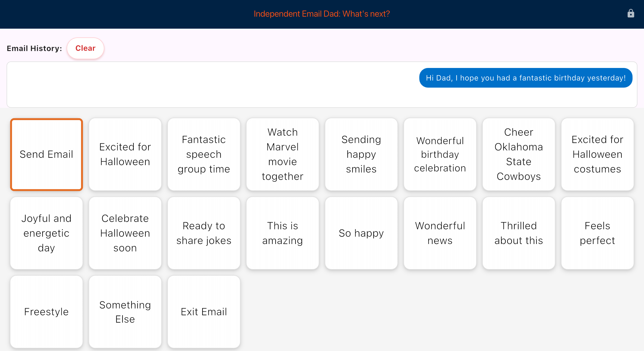Image resolution: width=644 pixels, height=351 pixels.
Task: Tap the lock icon in the header
Action: (631, 14)
